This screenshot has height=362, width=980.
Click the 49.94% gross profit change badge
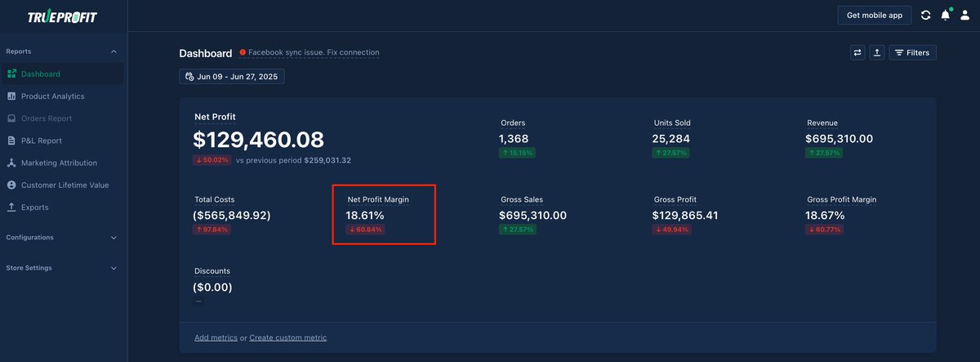(671, 230)
